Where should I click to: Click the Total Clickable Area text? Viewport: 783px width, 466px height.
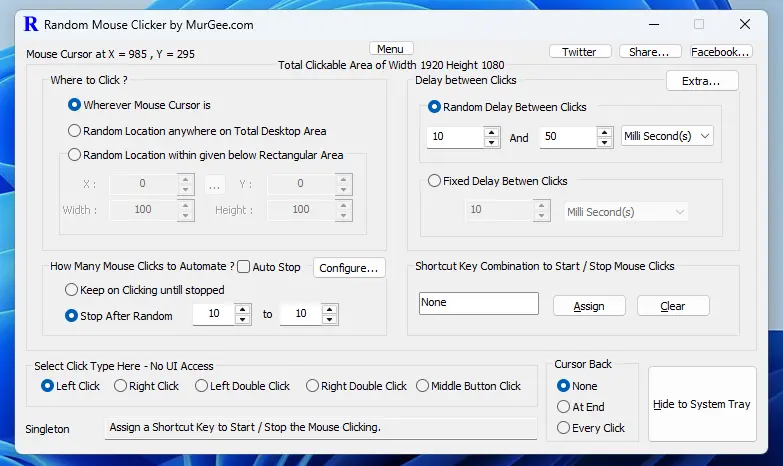coord(391,65)
